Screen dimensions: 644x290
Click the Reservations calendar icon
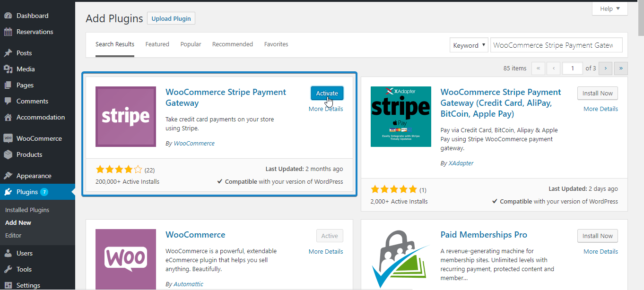pos(8,32)
